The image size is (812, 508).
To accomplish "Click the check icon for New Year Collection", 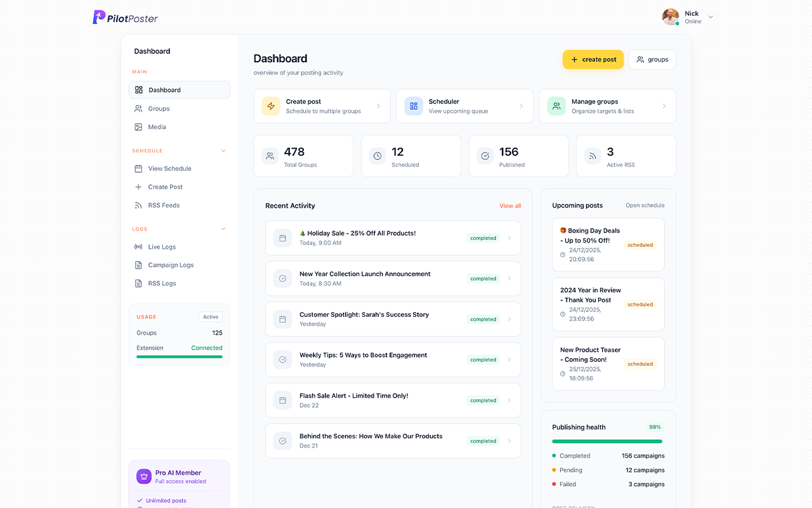I will pos(283,279).
